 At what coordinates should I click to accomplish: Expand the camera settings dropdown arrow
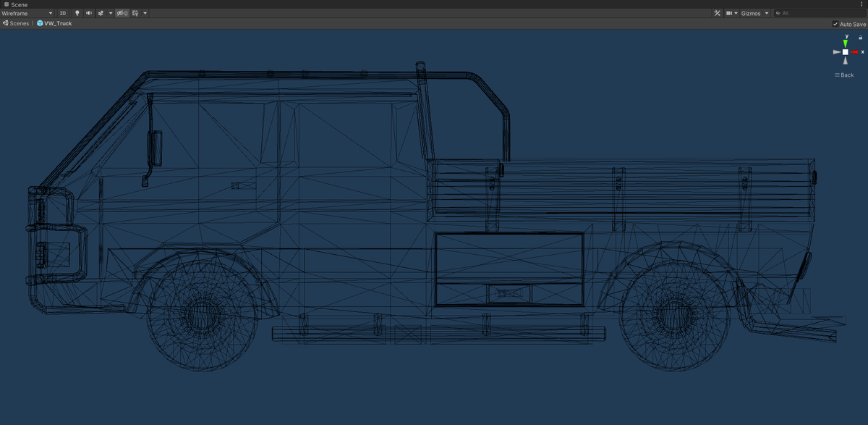tap(736, 13)
